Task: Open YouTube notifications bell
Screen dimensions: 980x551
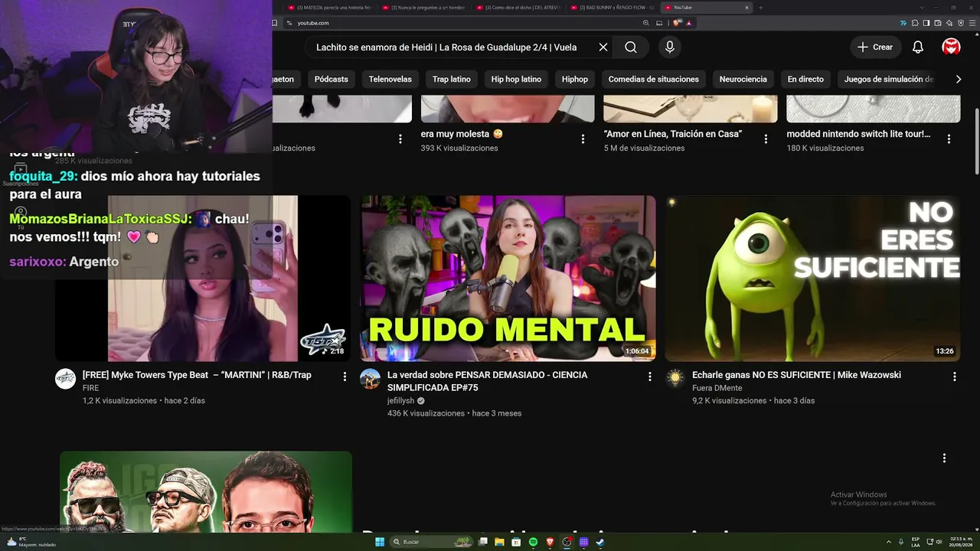Action: 918,47
